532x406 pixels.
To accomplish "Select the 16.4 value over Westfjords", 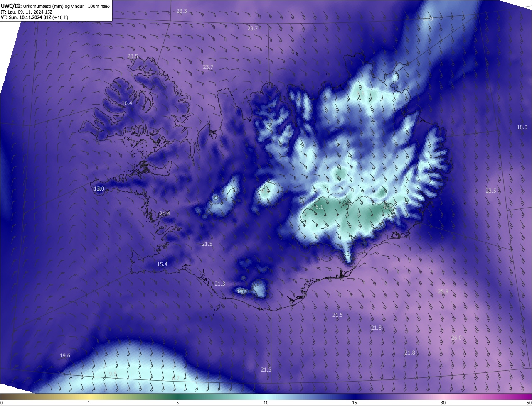I will 127,103.
